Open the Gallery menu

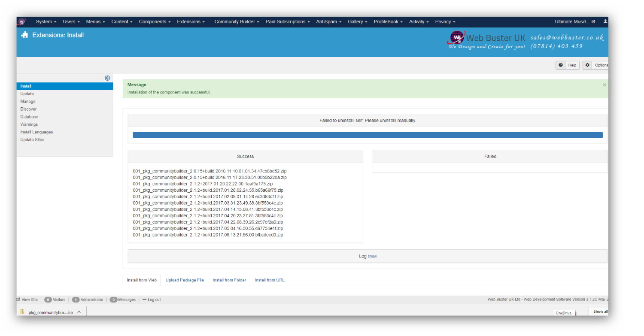coord(358,21)
